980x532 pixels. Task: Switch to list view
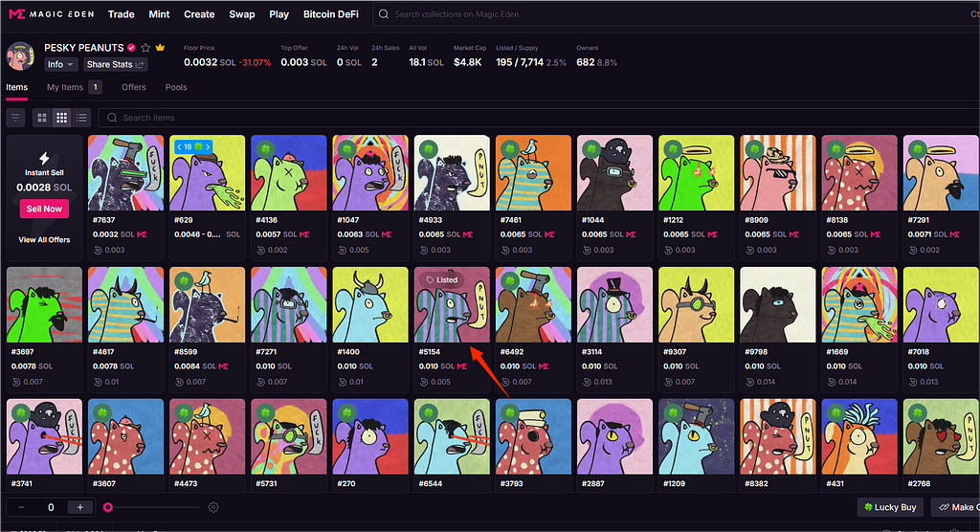(81, 117)
